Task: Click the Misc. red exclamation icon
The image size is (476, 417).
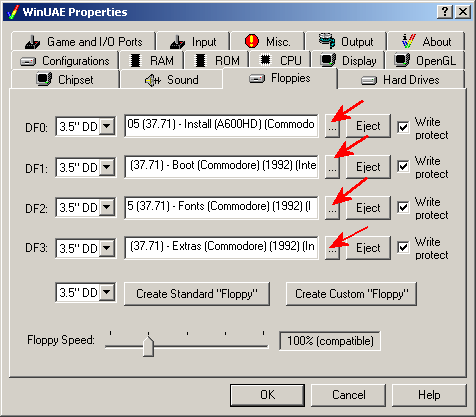Action: click(x=251, y=41)
